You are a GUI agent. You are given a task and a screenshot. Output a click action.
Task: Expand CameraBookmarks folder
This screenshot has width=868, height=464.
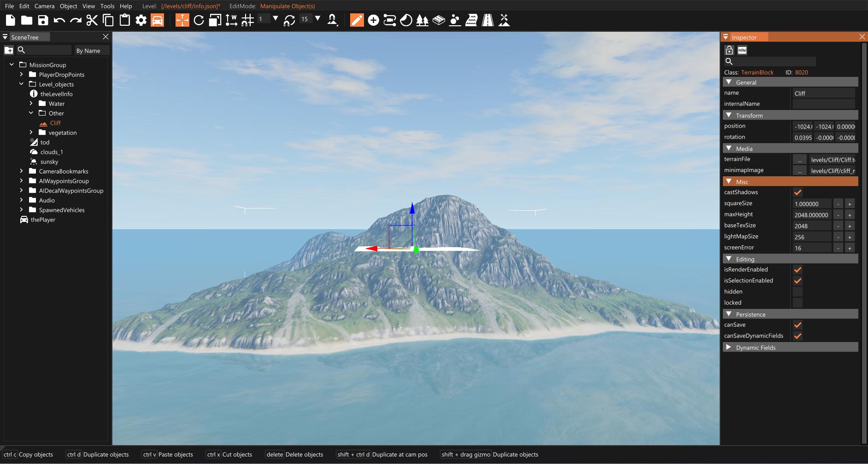[x=21, y=171]
